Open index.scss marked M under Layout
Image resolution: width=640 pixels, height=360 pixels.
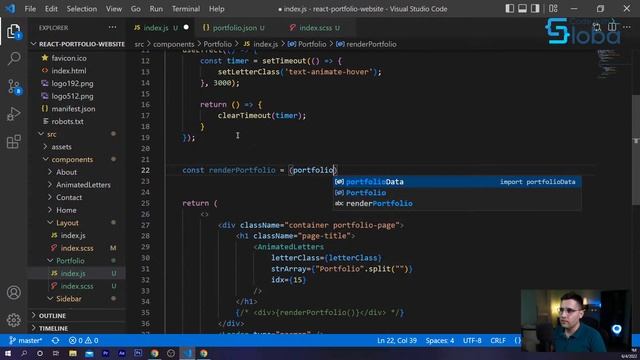tap(77, 248)
